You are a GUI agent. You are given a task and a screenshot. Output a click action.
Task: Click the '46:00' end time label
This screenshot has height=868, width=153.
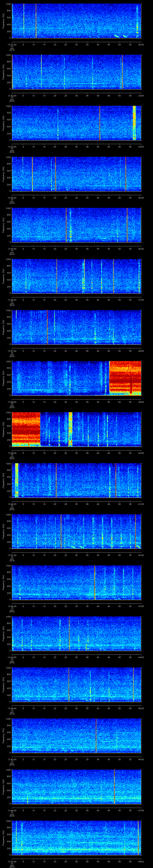141,759
